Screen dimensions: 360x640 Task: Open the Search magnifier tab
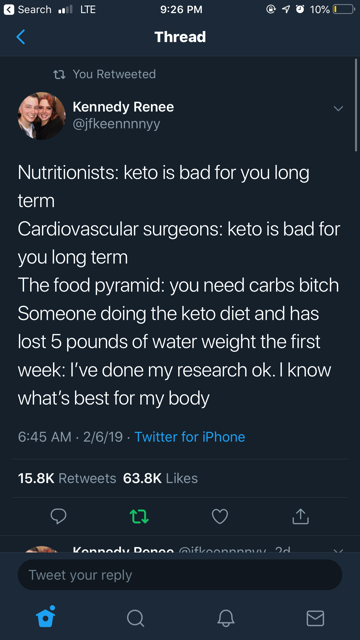[x=135, y=618]
